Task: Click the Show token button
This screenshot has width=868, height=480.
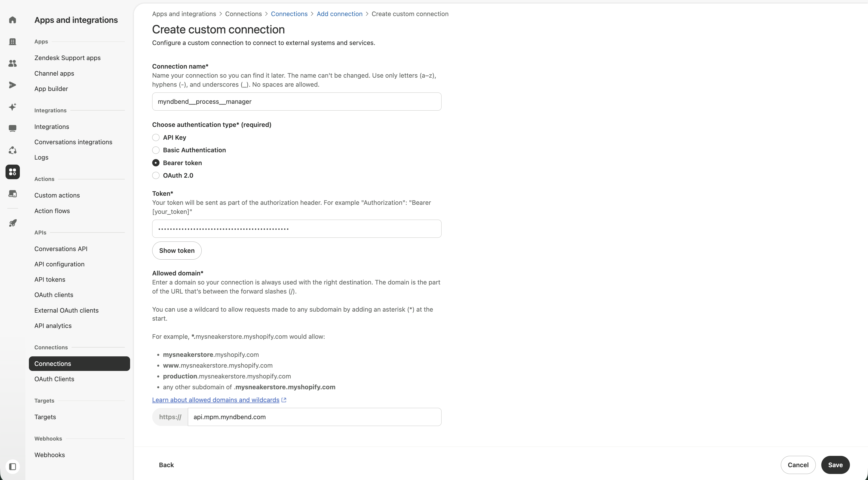Action: [177, 251]
